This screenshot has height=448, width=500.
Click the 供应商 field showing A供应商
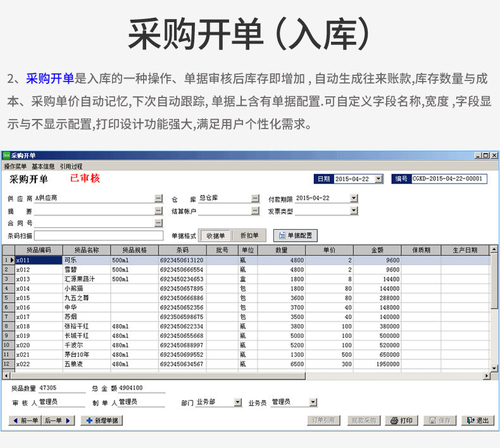(x=94, y=198)
